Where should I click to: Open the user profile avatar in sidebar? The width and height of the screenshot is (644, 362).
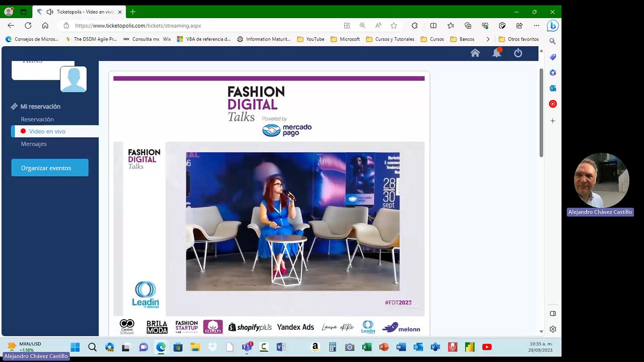tap(73, 79)
